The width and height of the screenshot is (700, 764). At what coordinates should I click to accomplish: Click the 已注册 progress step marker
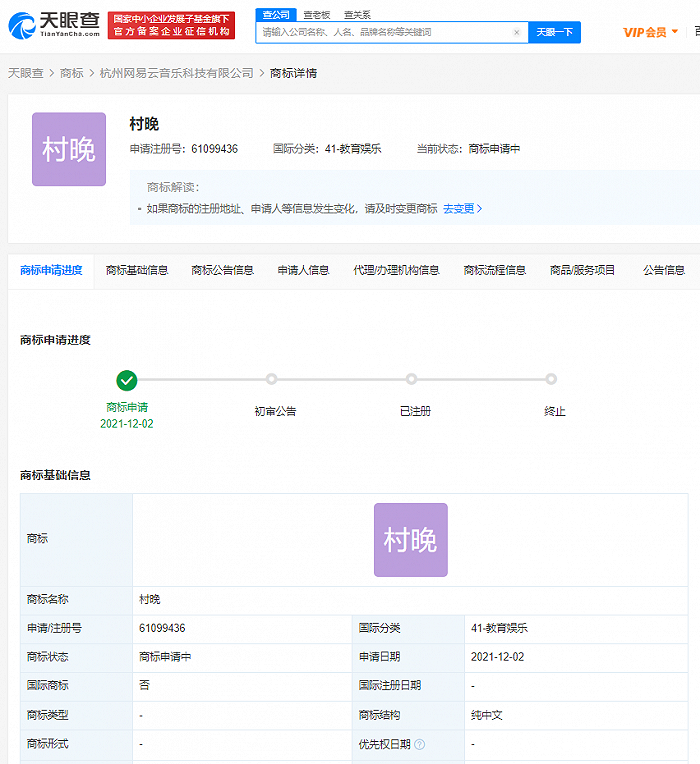(x=411, y=379)
